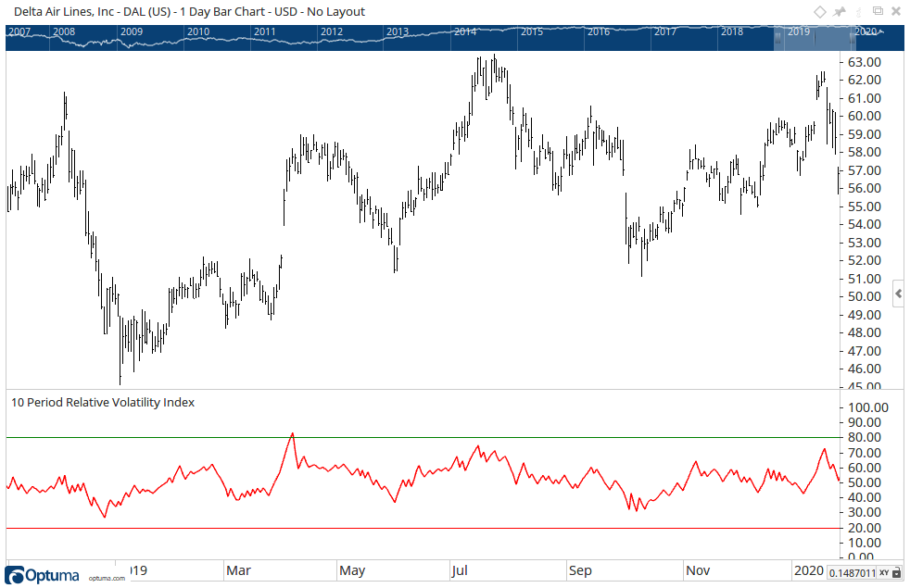Click the 100.00 RVI scale label
910x588 pixels.
click(868, 407)
